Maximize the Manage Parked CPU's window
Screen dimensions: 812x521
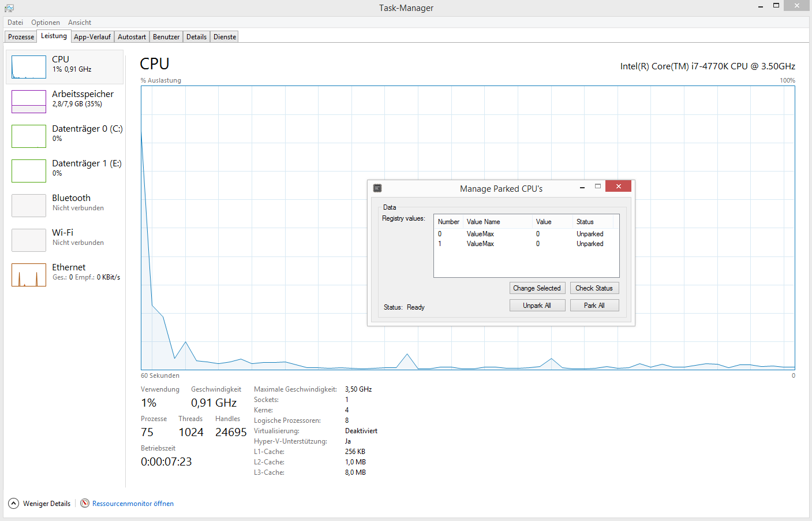coord(598,186)
